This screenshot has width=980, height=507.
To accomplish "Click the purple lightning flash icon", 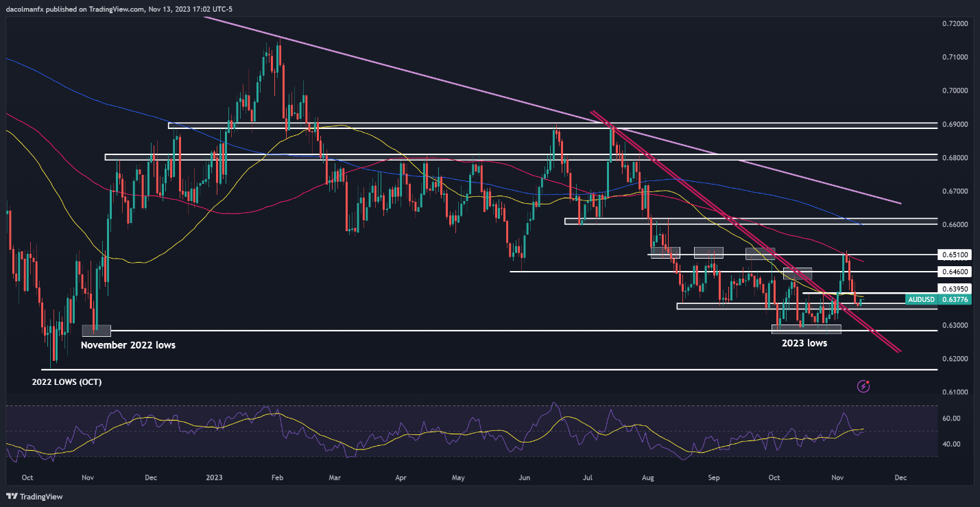I will [x=863, y=386].
